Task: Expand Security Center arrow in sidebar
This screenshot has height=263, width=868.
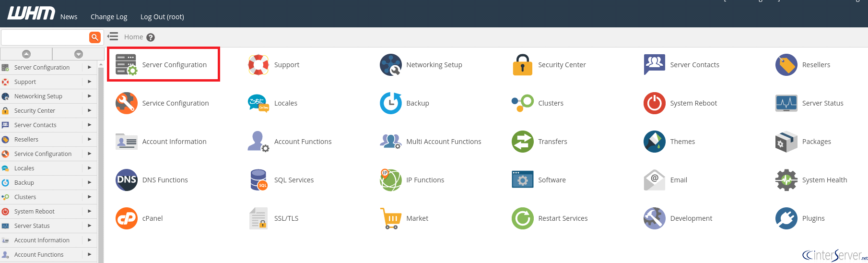Action: [89, 110]
